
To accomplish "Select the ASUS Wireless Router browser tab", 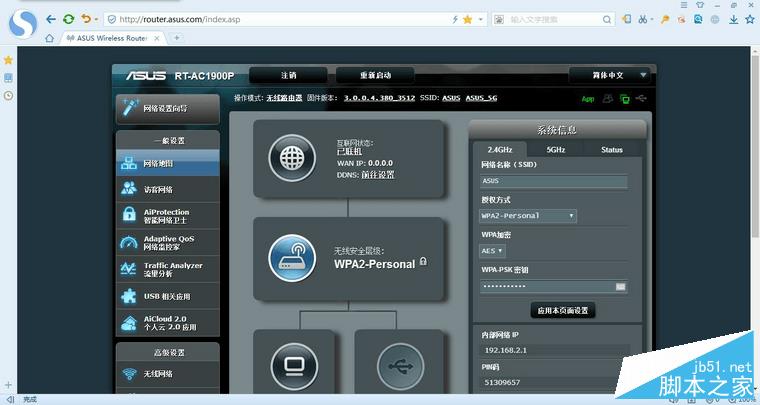I will pos(112,38).
